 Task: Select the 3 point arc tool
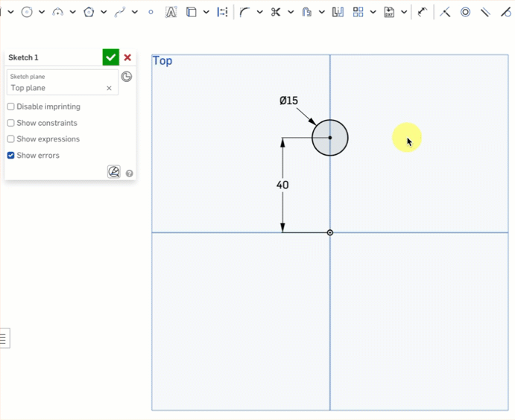58,12
